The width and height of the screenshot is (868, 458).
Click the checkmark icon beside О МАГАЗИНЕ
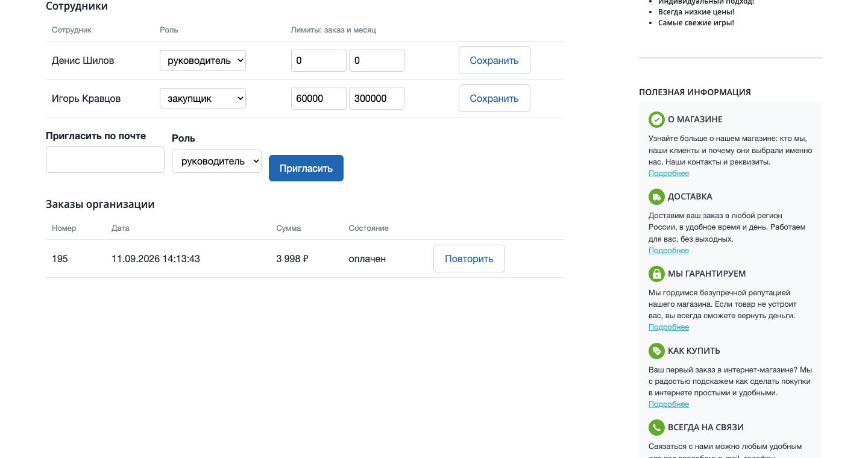point(656,119)
